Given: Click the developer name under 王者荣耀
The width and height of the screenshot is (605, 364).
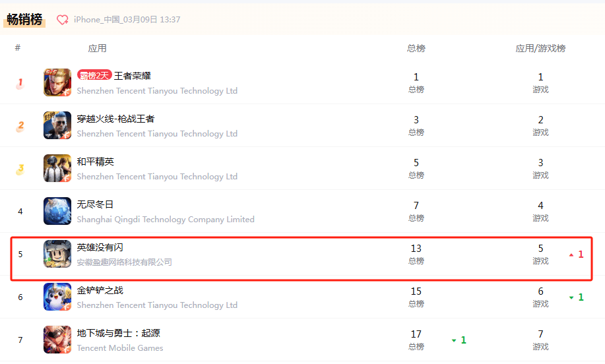Looking at the screenshot, I should [157, 90].
